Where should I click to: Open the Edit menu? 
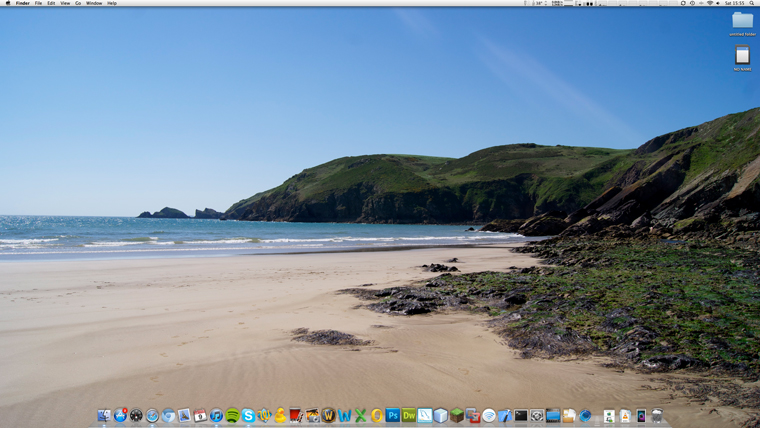click(51, 3)
